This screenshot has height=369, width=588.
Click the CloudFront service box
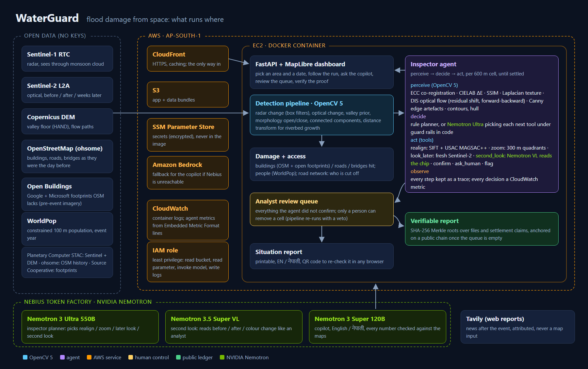188,58
